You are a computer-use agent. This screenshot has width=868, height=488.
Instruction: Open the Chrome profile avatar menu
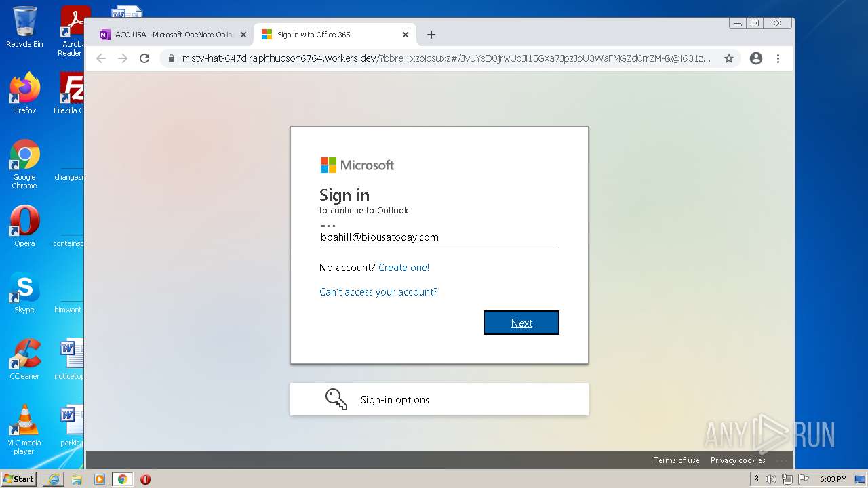click(756, 58)
